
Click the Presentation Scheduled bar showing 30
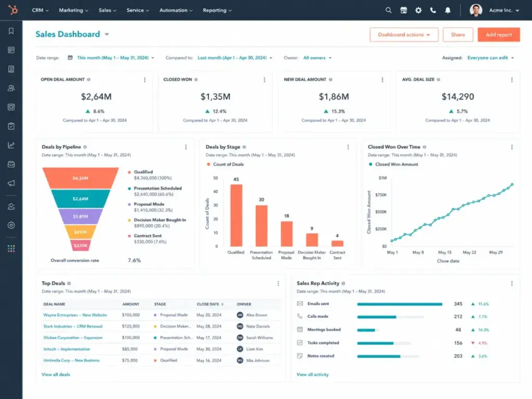(261, 225)
